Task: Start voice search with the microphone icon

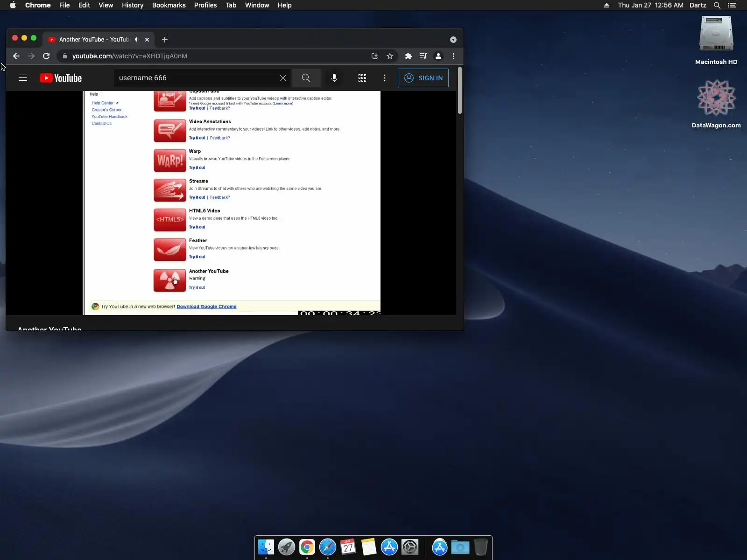Action: (334, 78)
